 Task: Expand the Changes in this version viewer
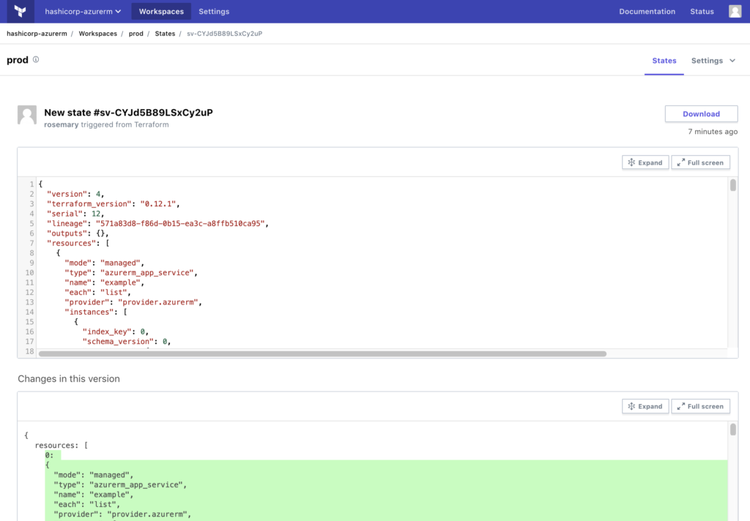[645, 406]
